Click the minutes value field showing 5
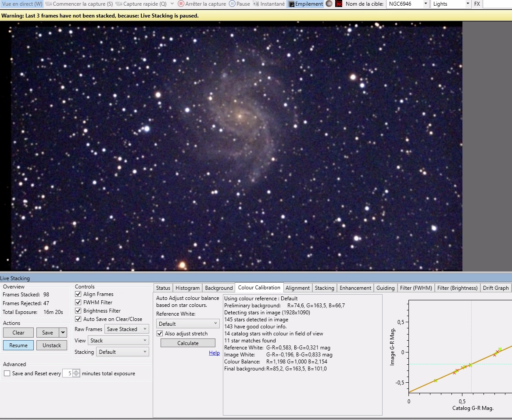The width and height of the screenshot is (512, 420). [68, 374]
